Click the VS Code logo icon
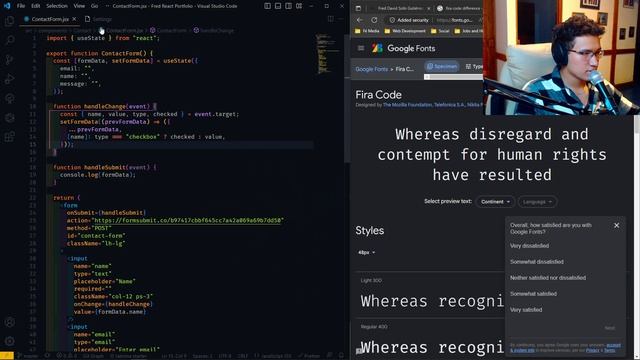This screenshot has height=360, width=640. (x=7, y=6)
